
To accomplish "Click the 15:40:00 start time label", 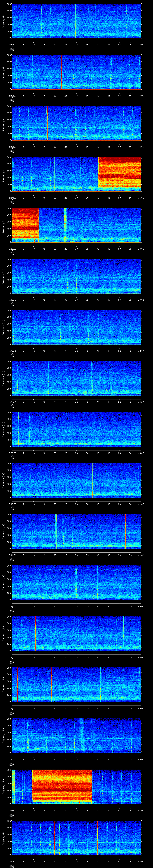I will pos(12,504).
